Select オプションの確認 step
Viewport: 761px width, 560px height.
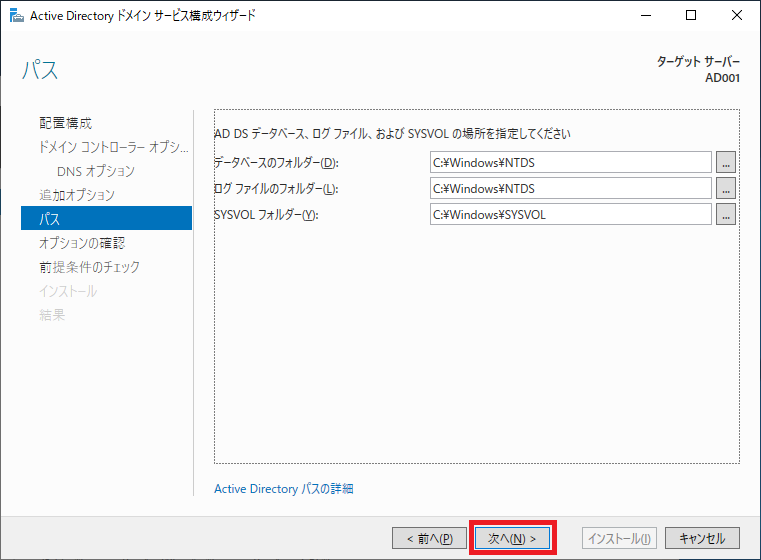[82, 243]
